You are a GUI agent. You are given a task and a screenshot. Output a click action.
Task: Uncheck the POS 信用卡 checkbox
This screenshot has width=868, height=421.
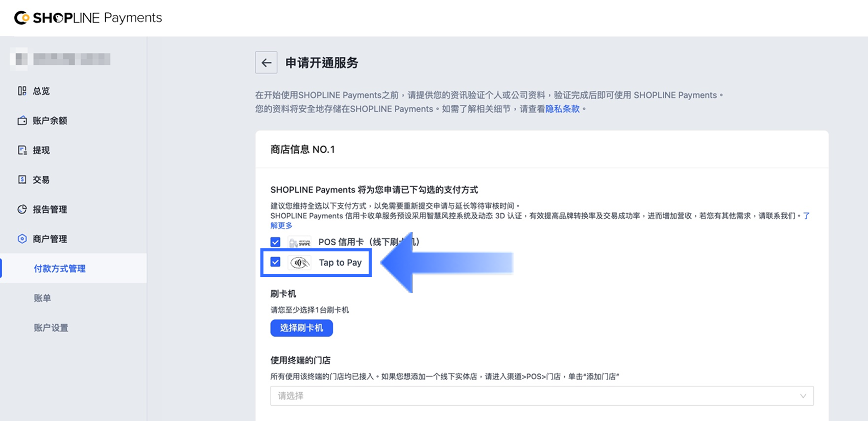pyautogui.click(x=275, y=242)
